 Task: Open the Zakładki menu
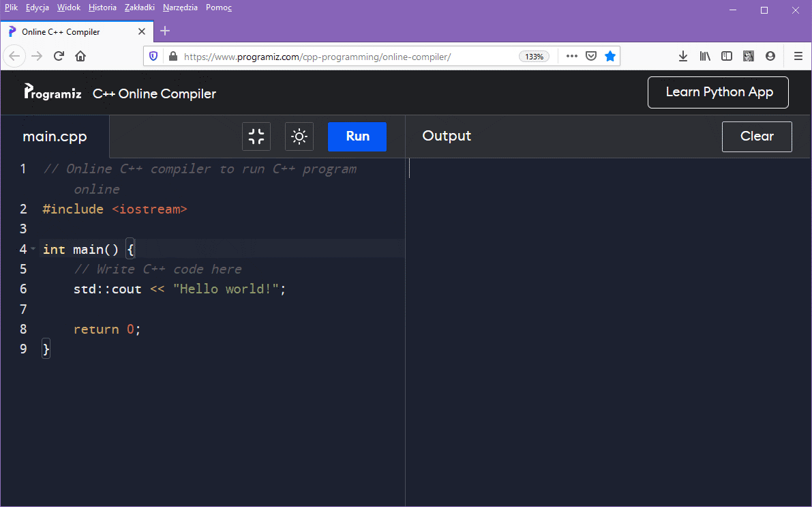pos(140,8)
